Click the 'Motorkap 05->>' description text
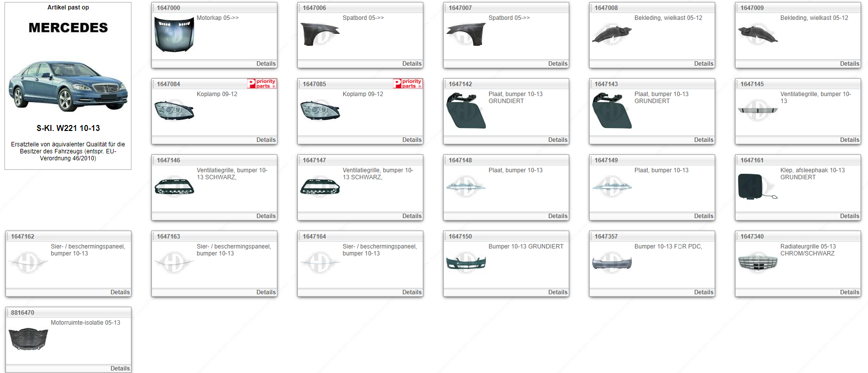The height and width of the screenshot is (373, 868). tap(218, 18)
